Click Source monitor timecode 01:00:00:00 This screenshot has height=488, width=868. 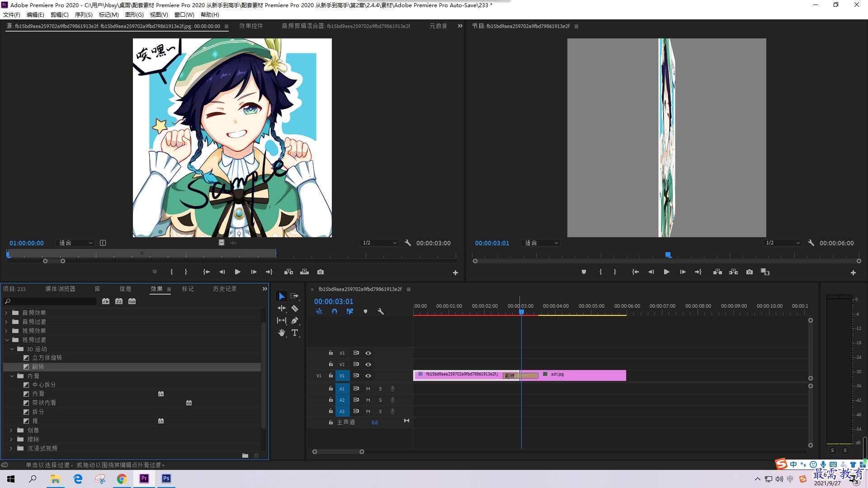tap(27, 243)
